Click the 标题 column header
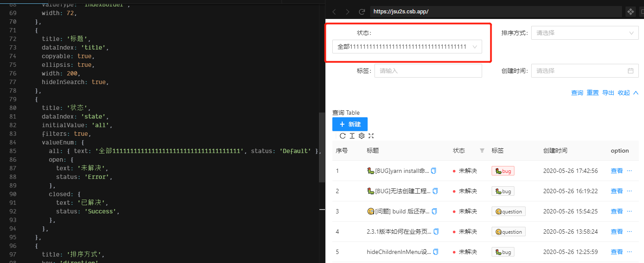This screenshot has height=263, width=644. [373, 150]
